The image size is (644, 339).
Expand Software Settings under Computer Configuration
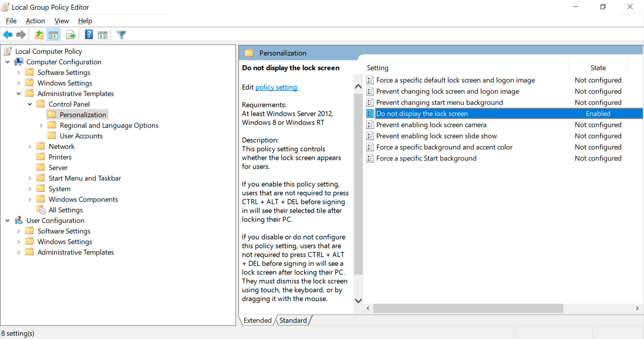coord(19,72)
